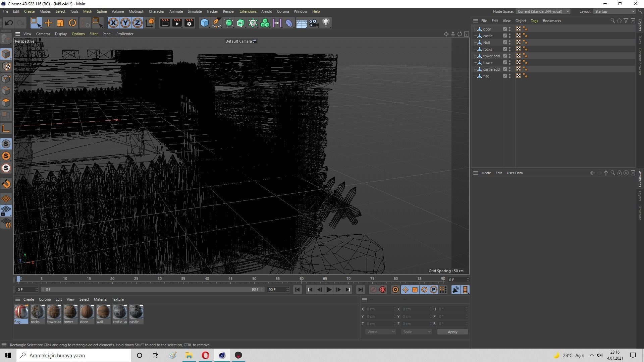Open Material Manager hamburger menu
This screenshot has height=362, width=644.
tap(18, 299)
